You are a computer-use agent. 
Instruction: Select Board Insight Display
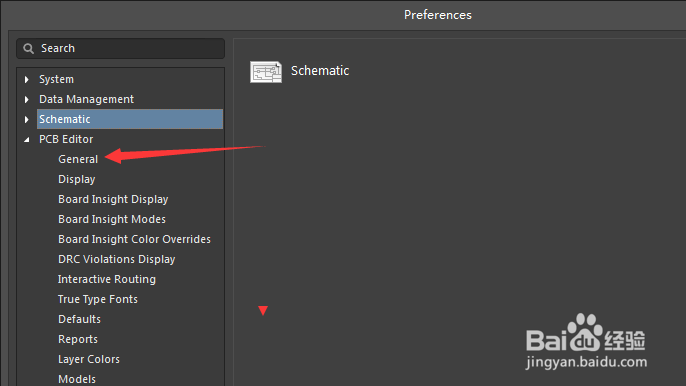(x=113, y=200)
